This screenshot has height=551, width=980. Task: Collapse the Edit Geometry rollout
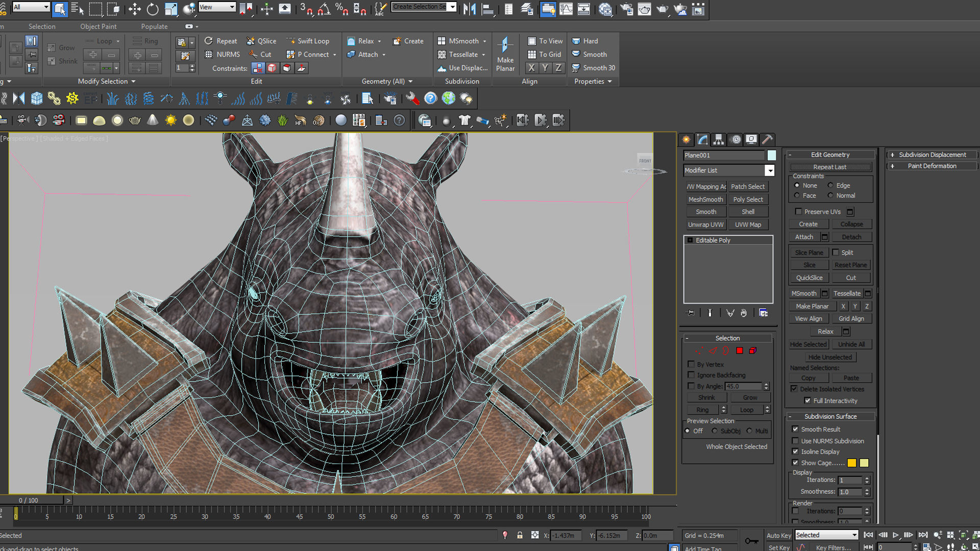[x=830, y=155]
